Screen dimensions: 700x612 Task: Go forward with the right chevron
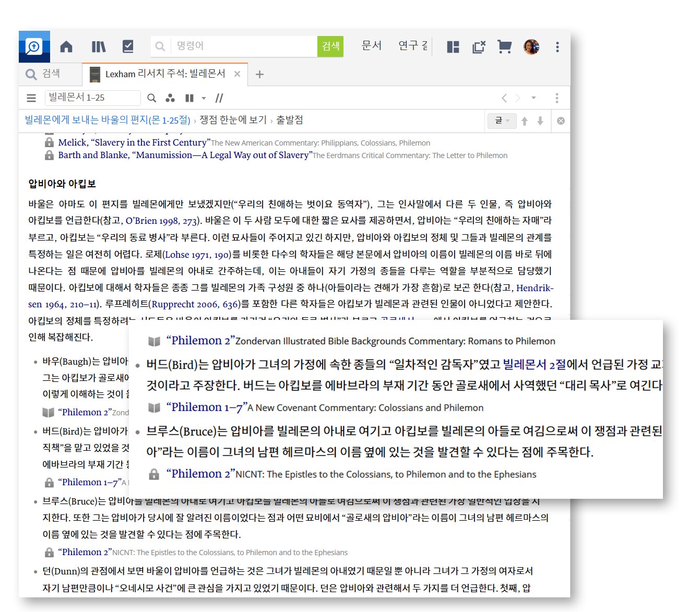pyautogui.click(x=518, y=98)
